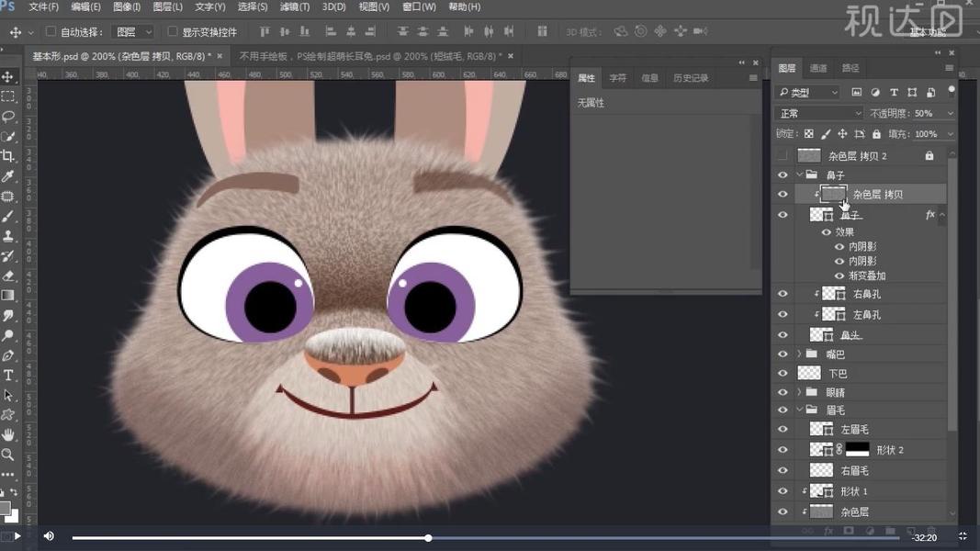Image resolution: width=980 pixels, height=551 pixels.
Task: Hide the 左鼻孔 layer
Action: click(x=783, y=314)
